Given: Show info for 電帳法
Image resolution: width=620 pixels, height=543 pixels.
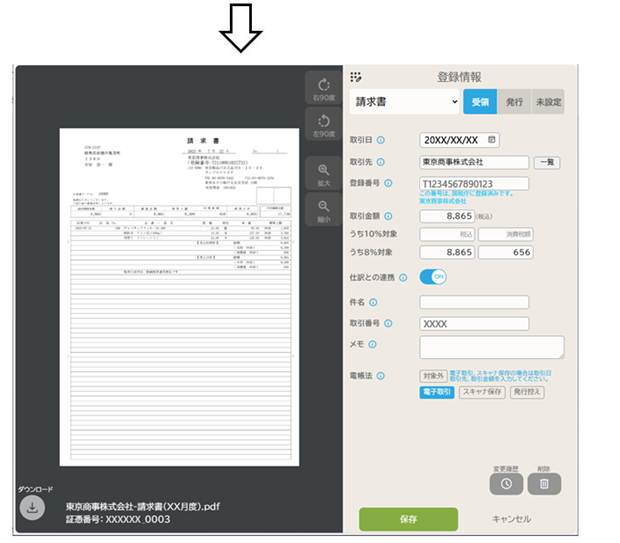Looking at the screenshot, I should tap(380, 376).
